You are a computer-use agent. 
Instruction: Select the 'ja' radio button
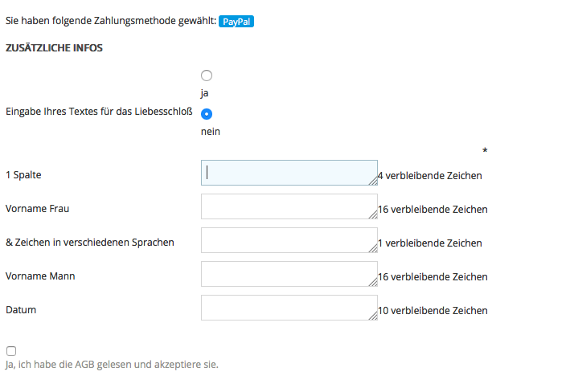[x=207, y=76]
